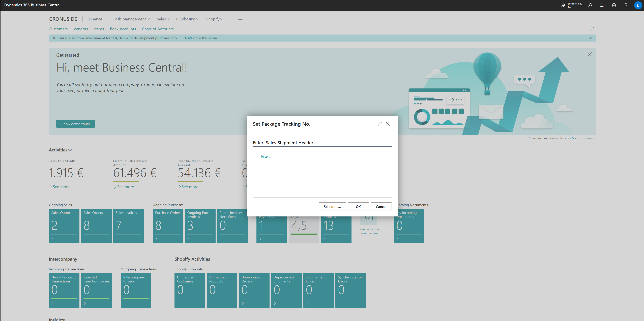Image resolution: width=644 pixels, height=321 pixels.
Task: Navigate to Vendors
Action: pyautogui.click(x=80, y=29)
